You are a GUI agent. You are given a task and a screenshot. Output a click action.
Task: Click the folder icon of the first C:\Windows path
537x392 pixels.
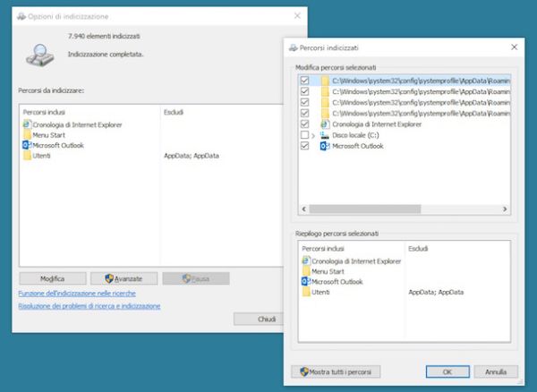(324, 81)
